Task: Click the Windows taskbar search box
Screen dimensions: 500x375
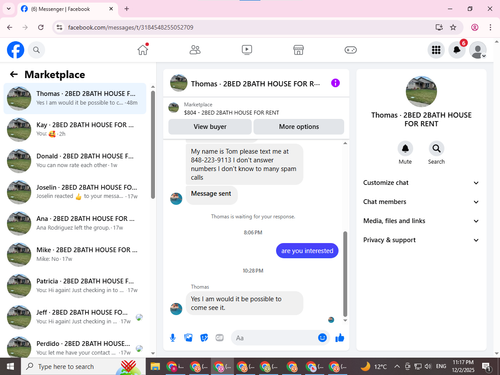Action: [x=83, y=367]
